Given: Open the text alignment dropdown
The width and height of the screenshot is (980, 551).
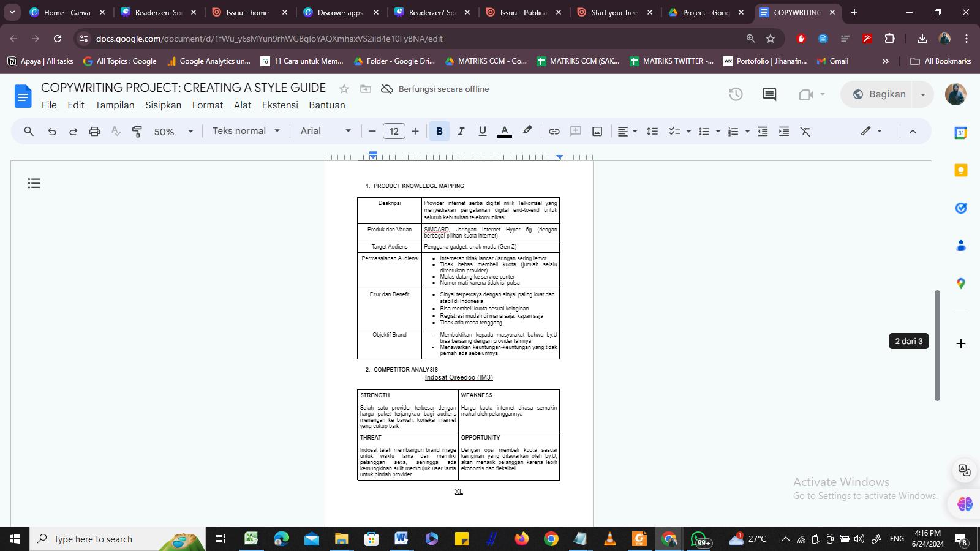Looking at the screenshot, I should click(627, 131).
